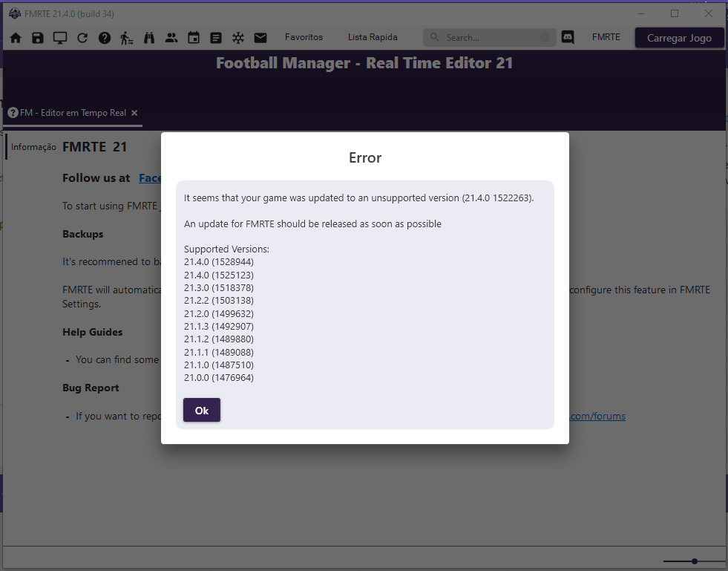728x571 pixels.
Task: Click the people group icon
Action: tap(171, 38)
